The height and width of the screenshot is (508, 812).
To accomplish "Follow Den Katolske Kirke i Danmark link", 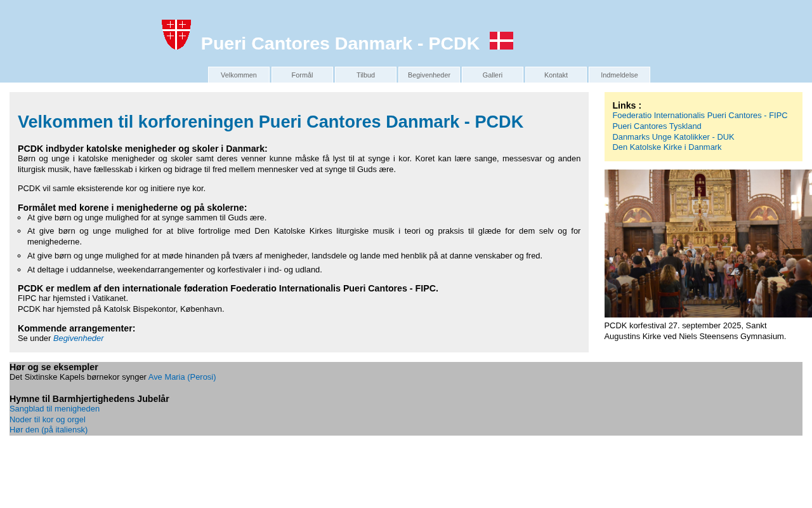I will click(667, 147).
